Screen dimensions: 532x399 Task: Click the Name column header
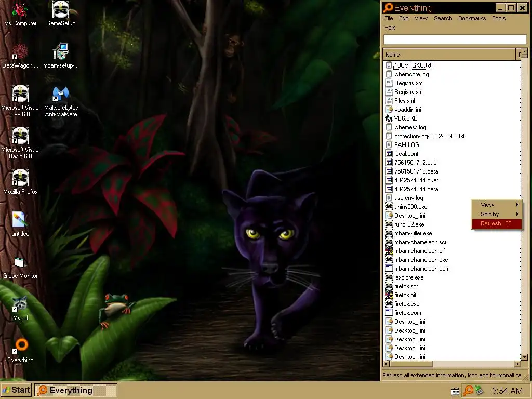point(449,55)
